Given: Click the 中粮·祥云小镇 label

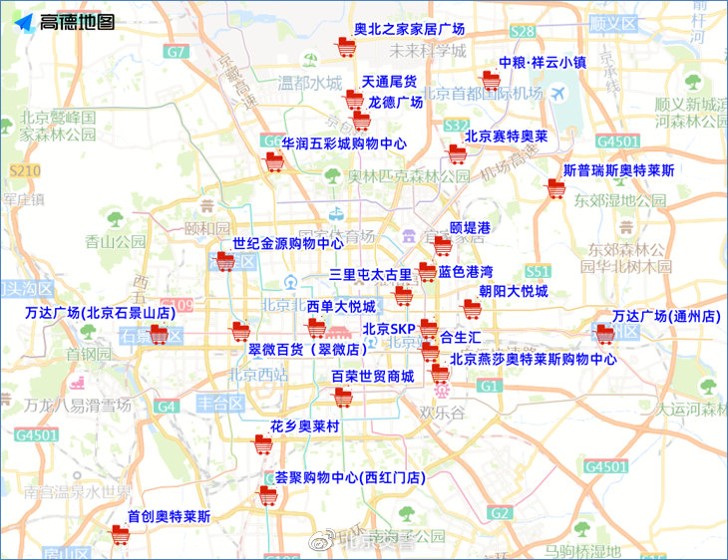Looking at the screenshot, I should 543,62.
